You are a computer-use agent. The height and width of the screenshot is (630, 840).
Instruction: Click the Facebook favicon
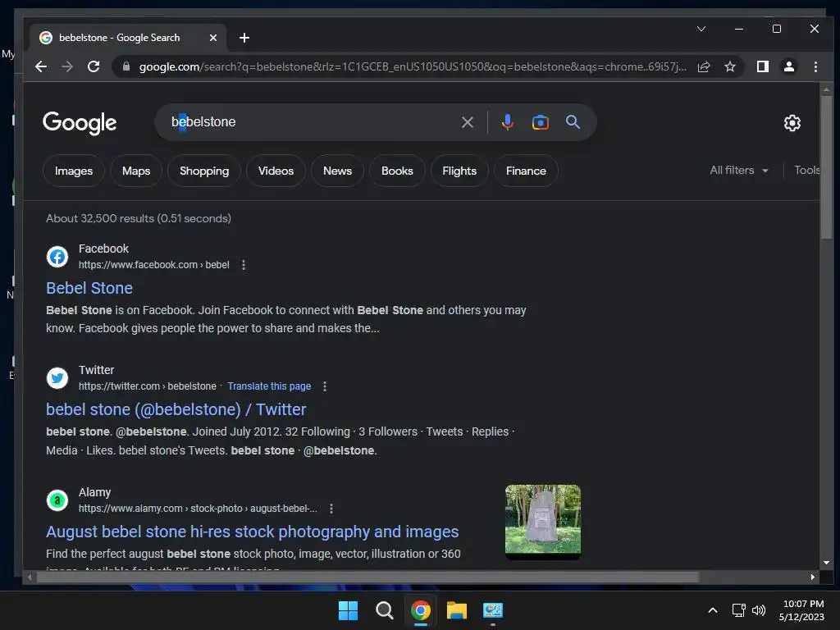tap(57, 257)
